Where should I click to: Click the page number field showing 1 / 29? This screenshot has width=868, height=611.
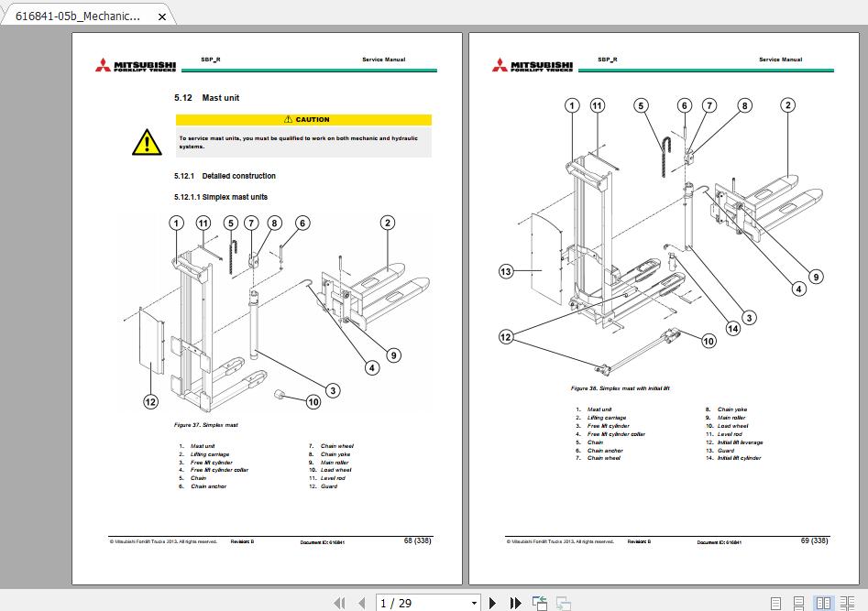[x=423, y=604]
